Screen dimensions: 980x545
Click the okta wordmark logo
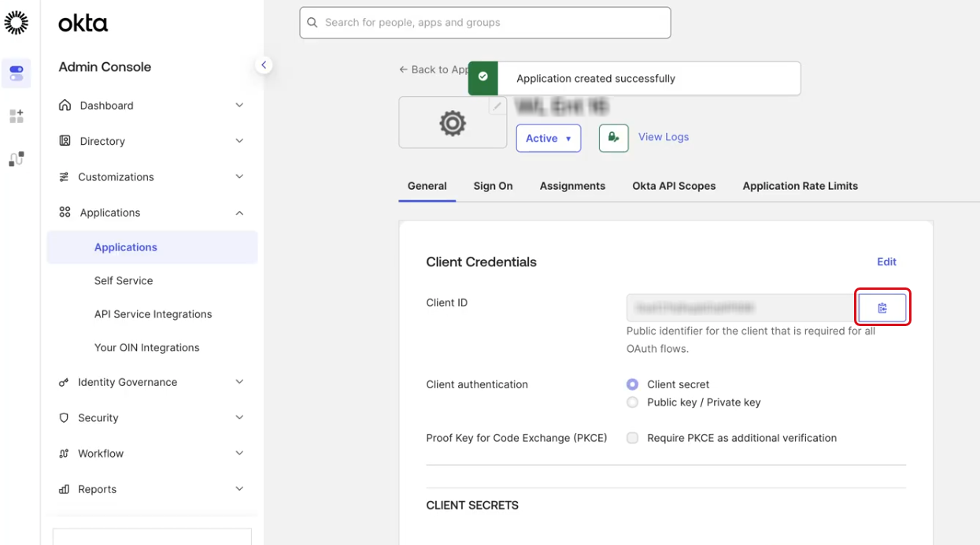point(83,24)
